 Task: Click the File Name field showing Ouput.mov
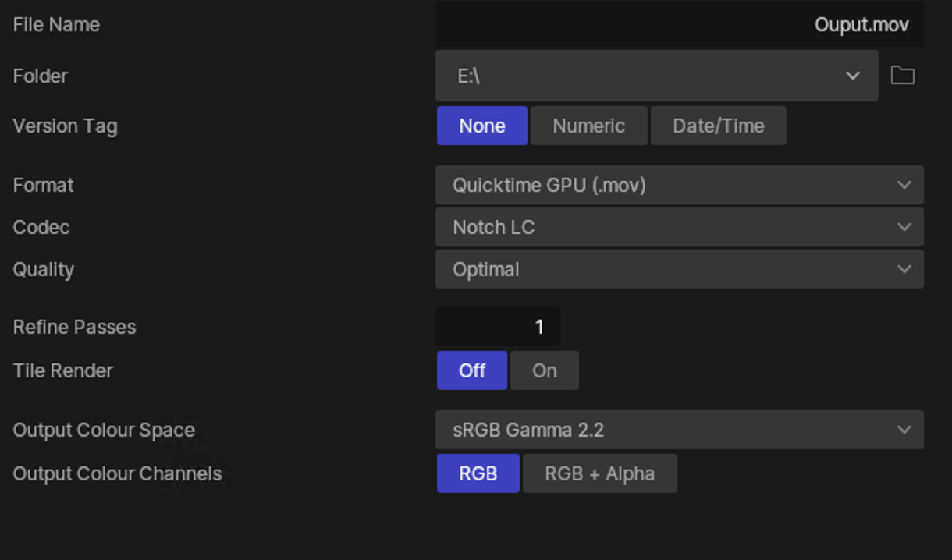[x=679, y=25]
